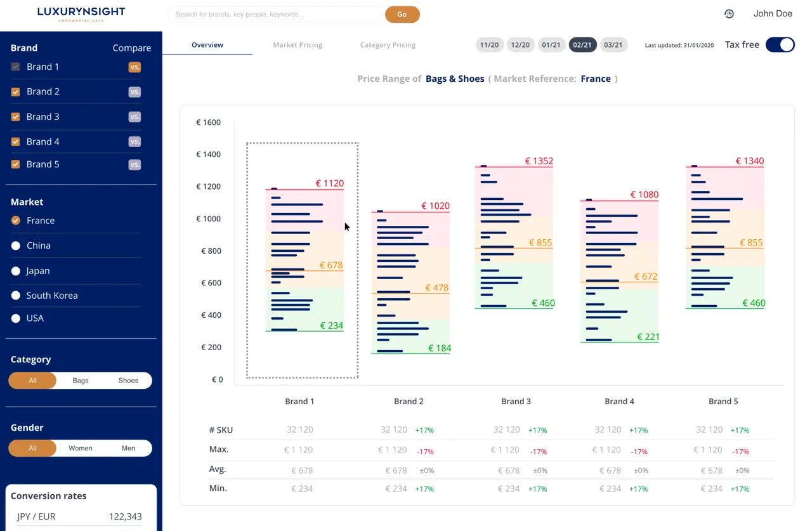Uncheck the Brand 4 checkbox
The width and height of the screenshot is (812, 531).
click(x=16, y=142)
